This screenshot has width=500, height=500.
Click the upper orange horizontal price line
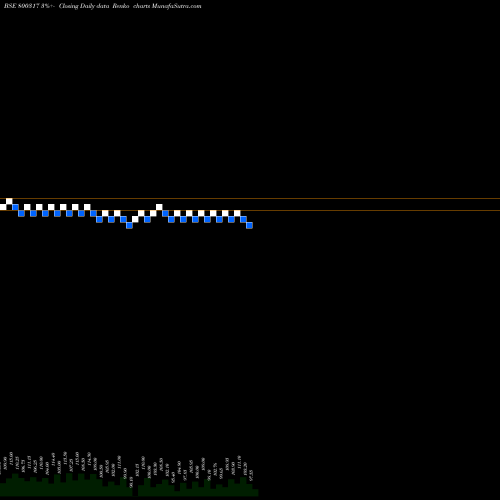[x=250, y=199]
